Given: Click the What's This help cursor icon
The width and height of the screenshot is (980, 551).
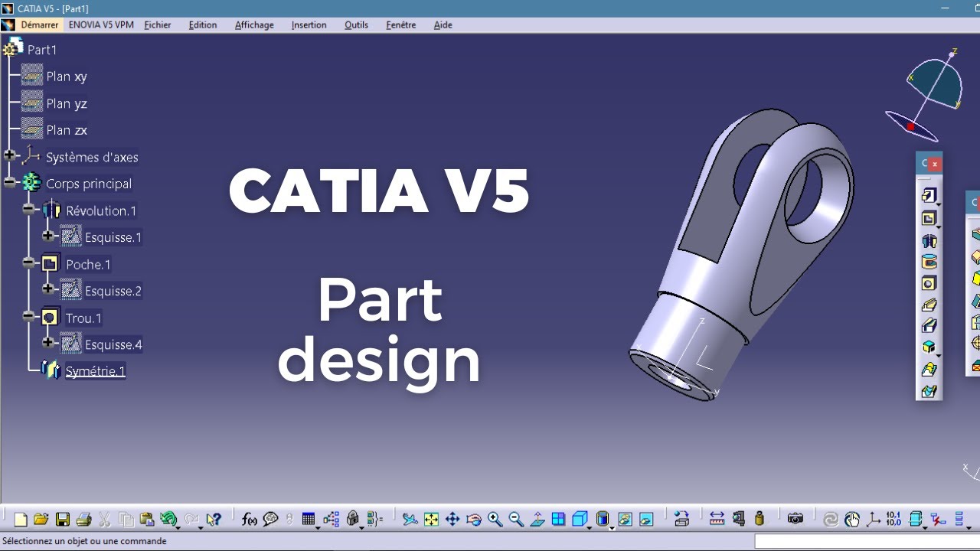Looking at the screenshot, I should [214, 520].
